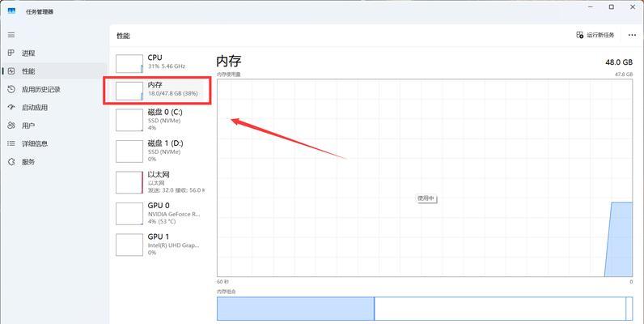Open the three-dot more options menu

pos(632,36)
